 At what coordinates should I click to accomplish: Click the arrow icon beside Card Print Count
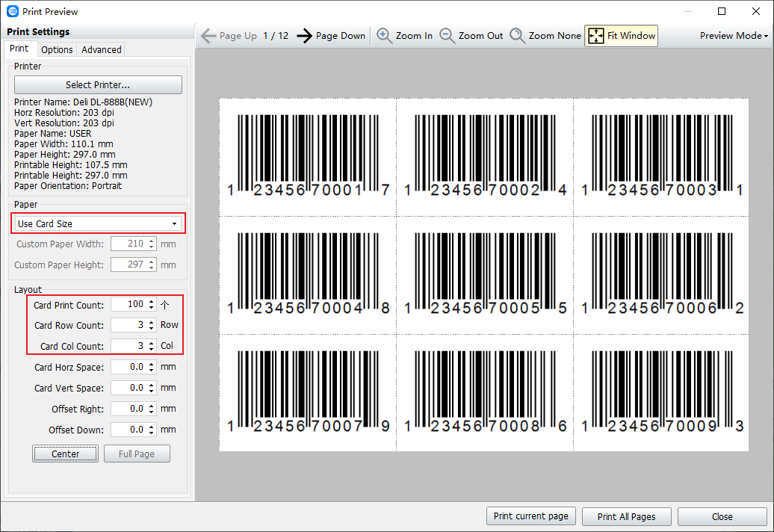pos(165,305)
